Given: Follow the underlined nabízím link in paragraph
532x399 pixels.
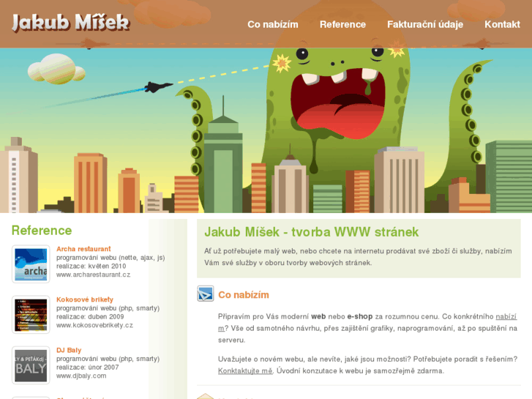Looking at the screenshot, I should (x=506, y=316).
